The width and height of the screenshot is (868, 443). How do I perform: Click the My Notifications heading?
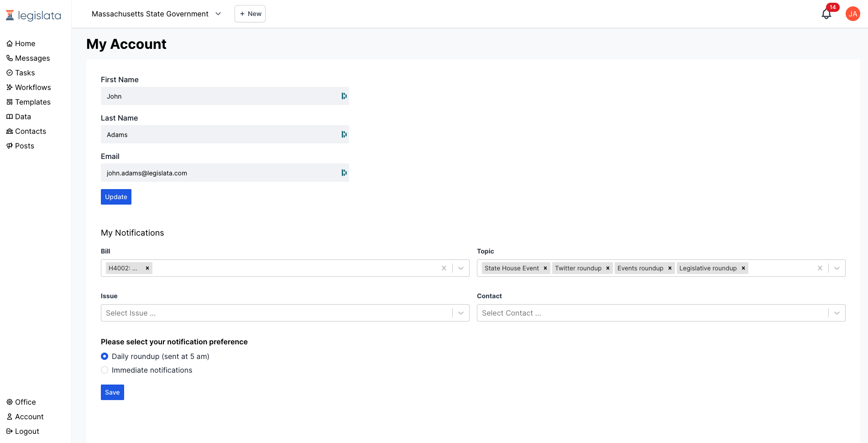pyautogui.click(x=132, y=233)
